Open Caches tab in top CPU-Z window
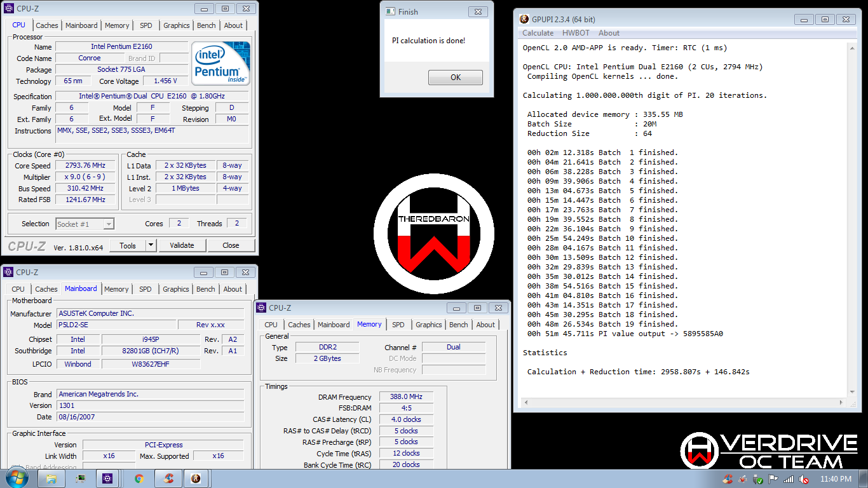This screenshot has height=488, width=868. (x=47, y=25)
